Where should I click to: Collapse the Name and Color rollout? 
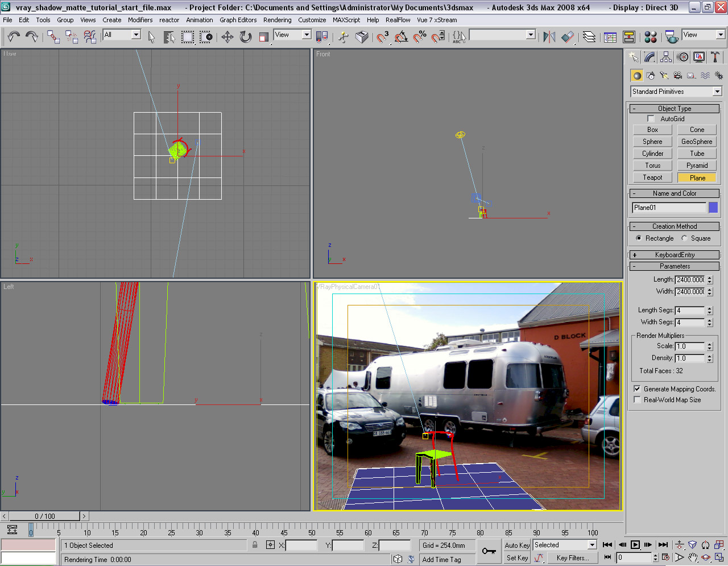[675, 193]
